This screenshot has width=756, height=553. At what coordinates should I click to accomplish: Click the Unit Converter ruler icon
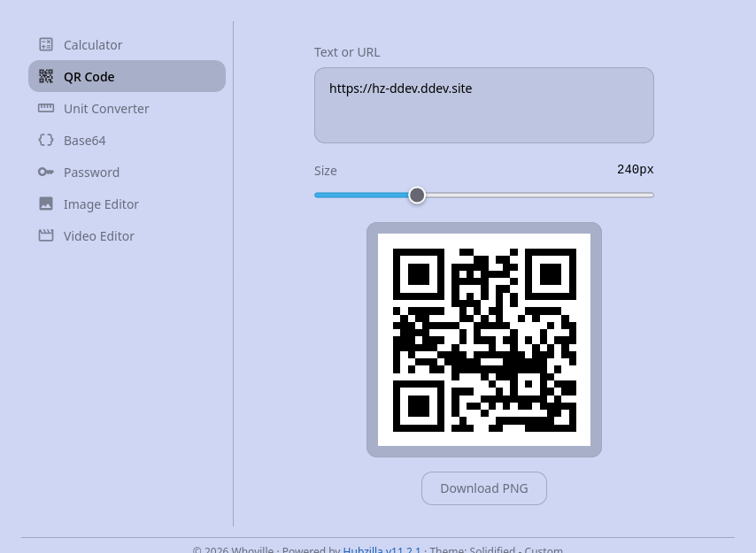point(46,108)
